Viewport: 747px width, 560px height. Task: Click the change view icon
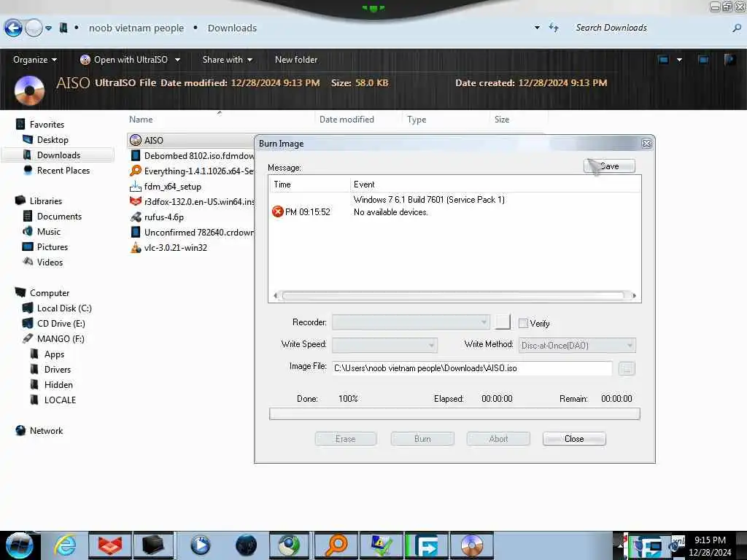coord(663,60)
